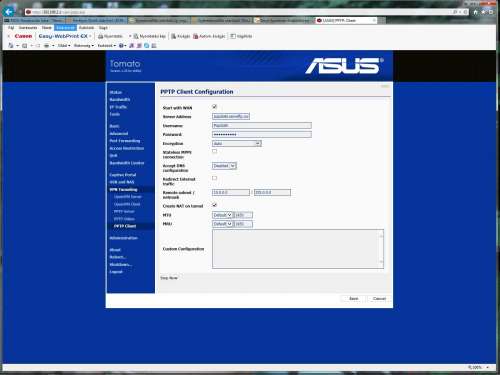Open the Fil menu in menu bar
Screen dimensions: 500x375
[11, 28]
